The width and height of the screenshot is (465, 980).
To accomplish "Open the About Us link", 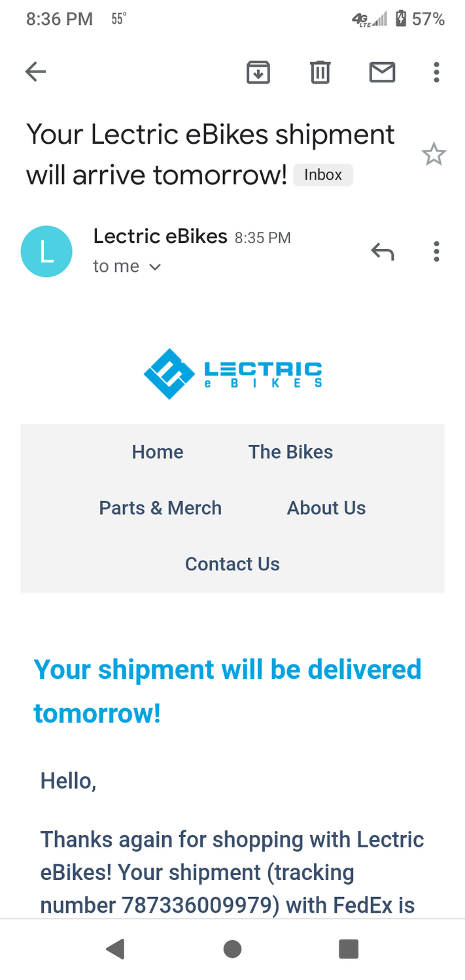I will [x=326, y=508].
